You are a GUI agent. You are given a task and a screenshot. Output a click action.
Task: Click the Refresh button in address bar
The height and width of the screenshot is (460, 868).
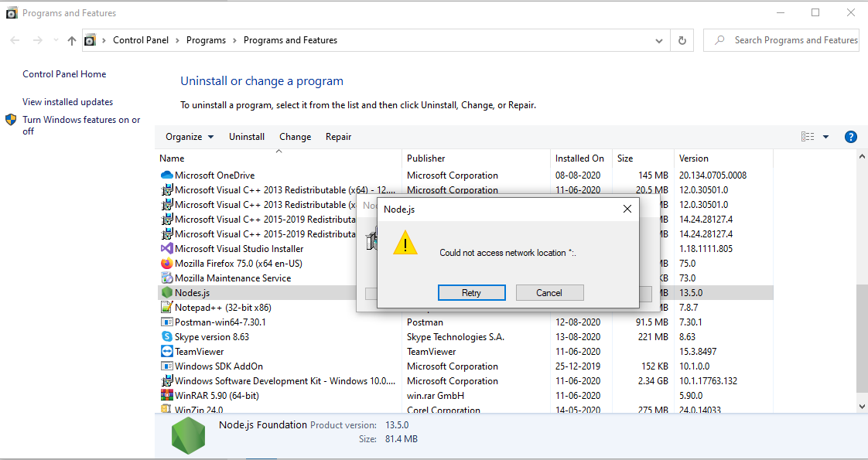(682, 40)
